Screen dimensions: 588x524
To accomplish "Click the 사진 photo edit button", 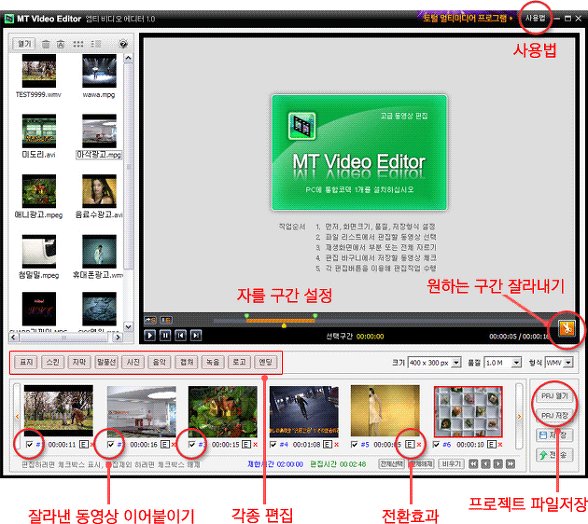I will click(x=133, y=362).
